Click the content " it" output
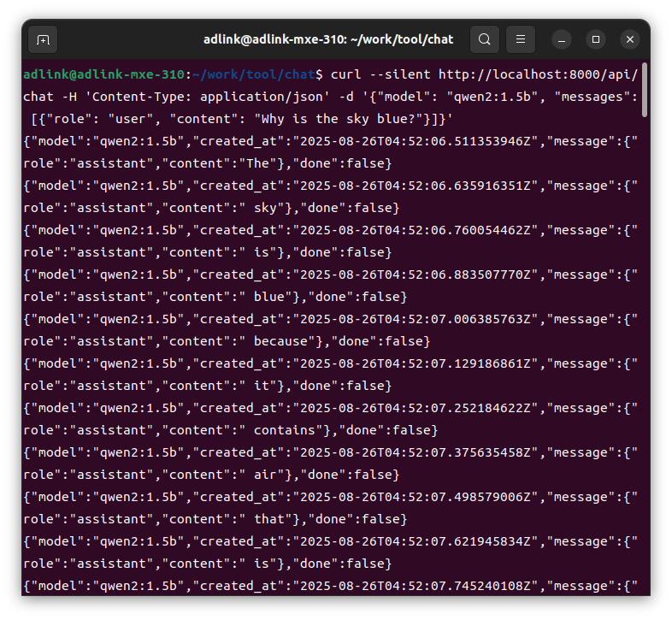This screenshot has height=620, width=672. point(258,387)
